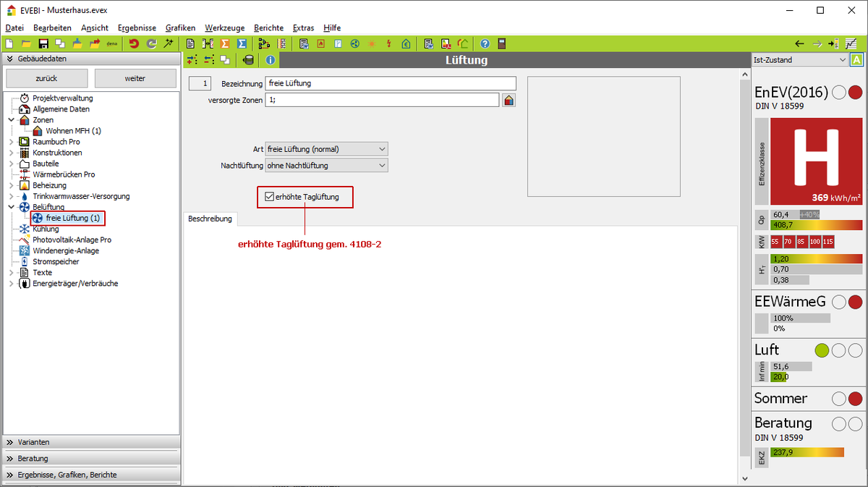This screenshot has width=868, height=487.
Task: Expand the Beheizung tree node
Action: click(x=11, y=185)
